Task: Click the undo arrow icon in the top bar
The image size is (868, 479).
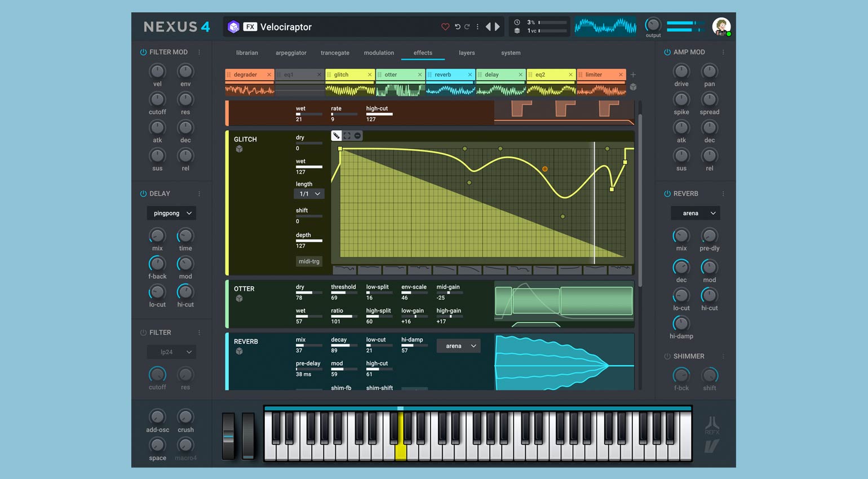Action: tap(458, 26)
